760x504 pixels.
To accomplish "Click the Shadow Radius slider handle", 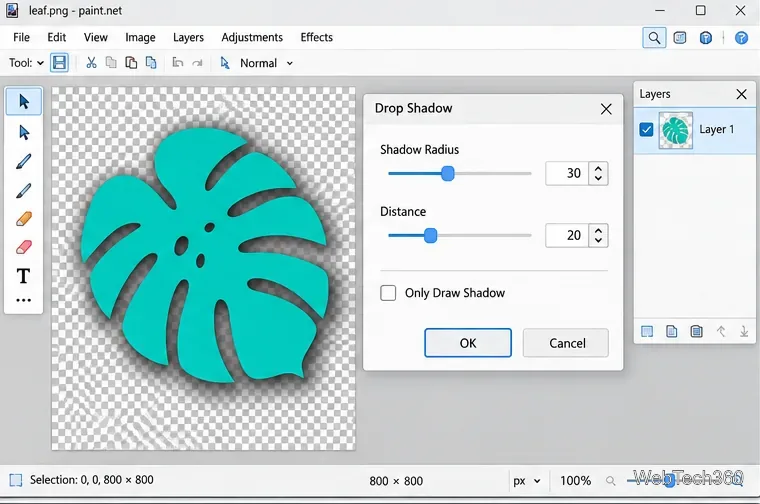I will (448, 173).
